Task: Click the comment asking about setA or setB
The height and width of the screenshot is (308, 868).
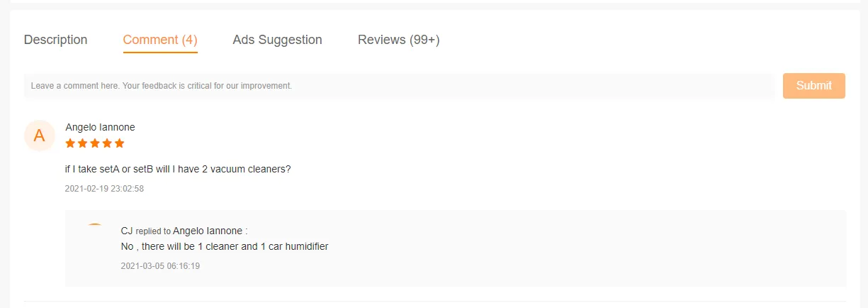Action: pos(178,169)
